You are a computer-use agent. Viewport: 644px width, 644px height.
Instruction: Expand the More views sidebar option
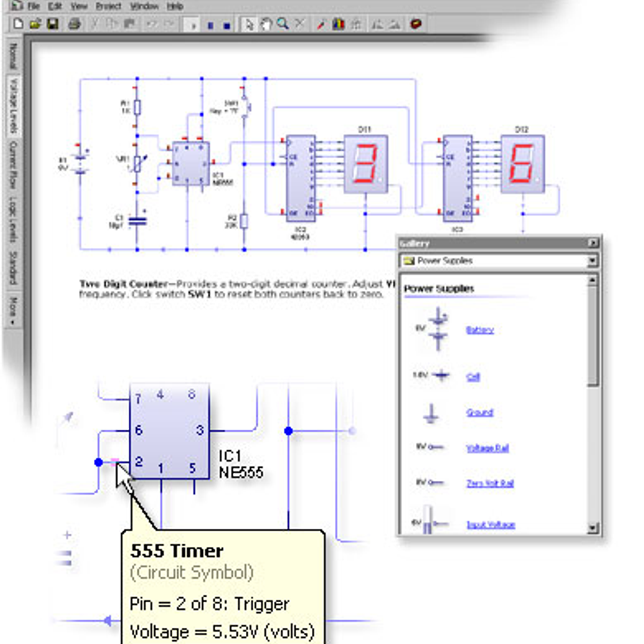pos(13,310)
